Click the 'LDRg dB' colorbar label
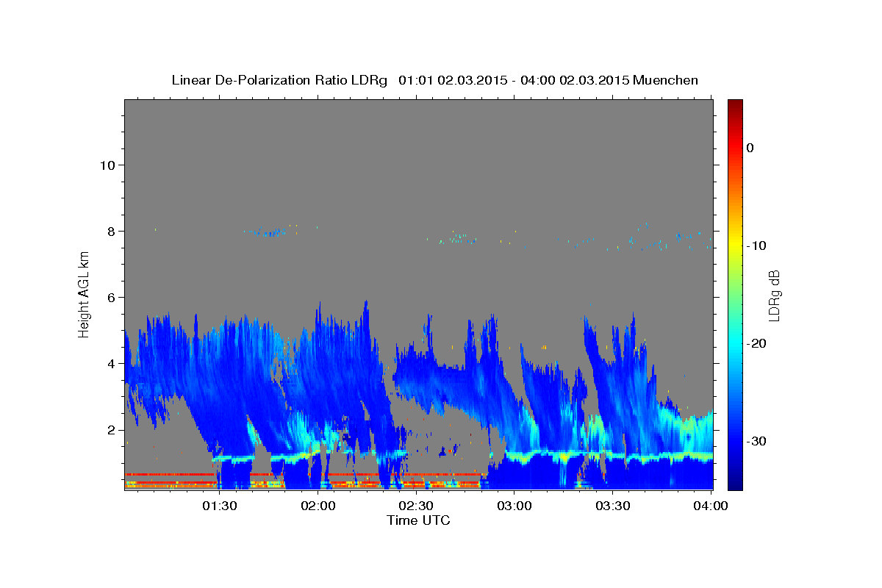 [773, 295]
